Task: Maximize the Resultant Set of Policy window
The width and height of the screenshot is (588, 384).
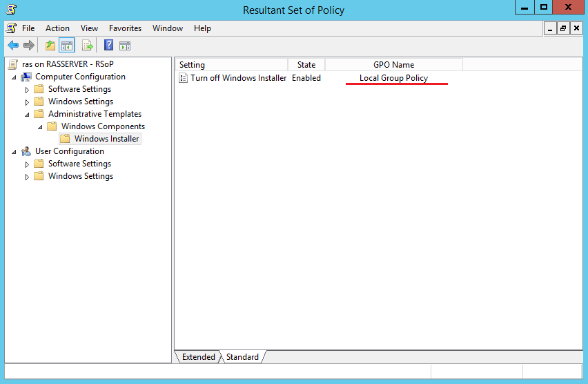Action: [544, 8]
